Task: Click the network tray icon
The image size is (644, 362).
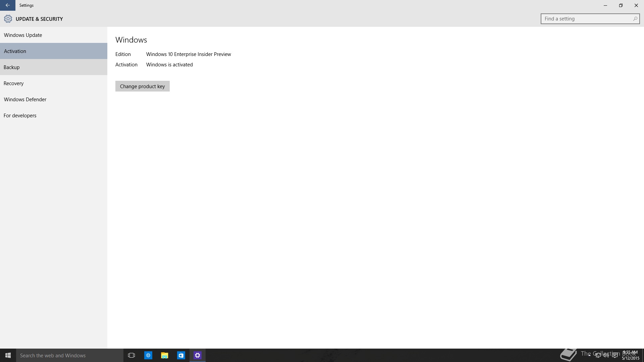Action: coord(598,356)
